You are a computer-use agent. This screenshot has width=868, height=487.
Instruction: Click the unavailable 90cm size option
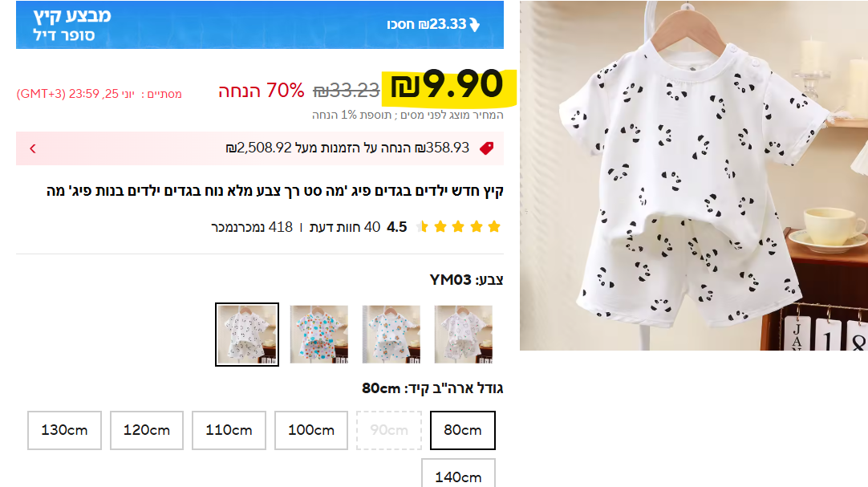pos(389,430)
